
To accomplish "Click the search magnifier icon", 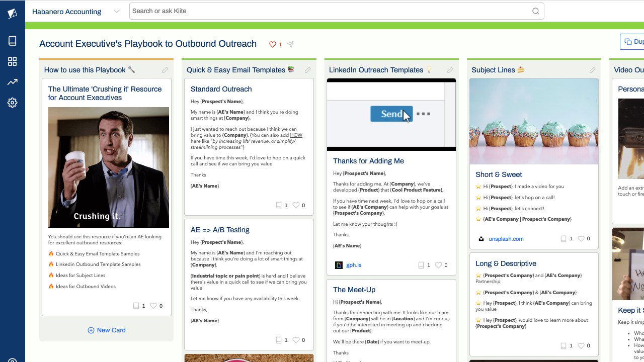I will pos(536,11).
